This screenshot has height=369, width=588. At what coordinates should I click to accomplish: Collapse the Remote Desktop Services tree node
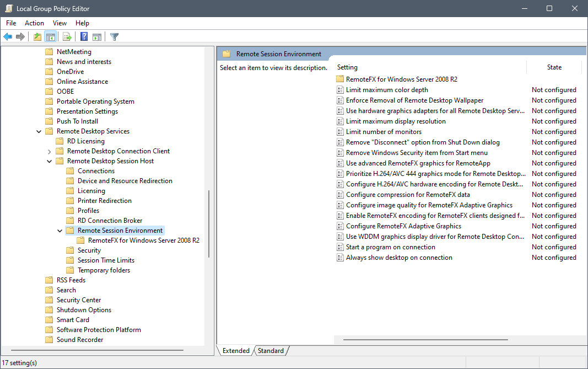pos(39,131)
